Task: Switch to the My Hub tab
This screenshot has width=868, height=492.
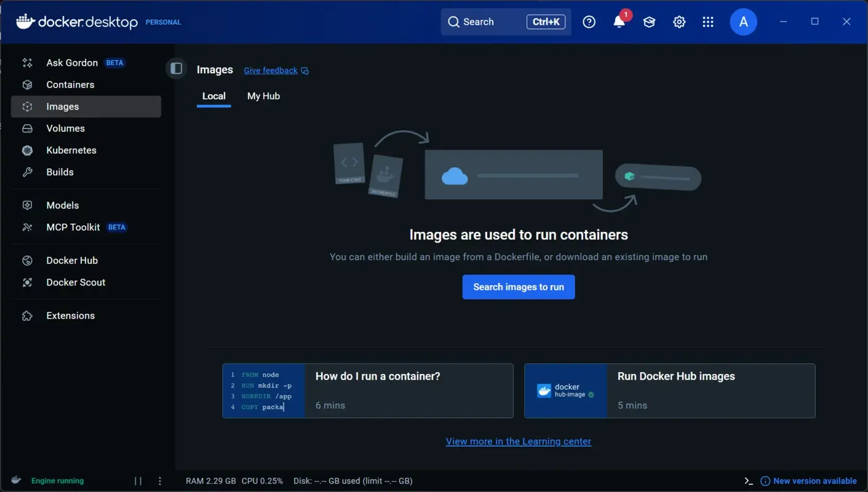Action: [x=263, y=96]
